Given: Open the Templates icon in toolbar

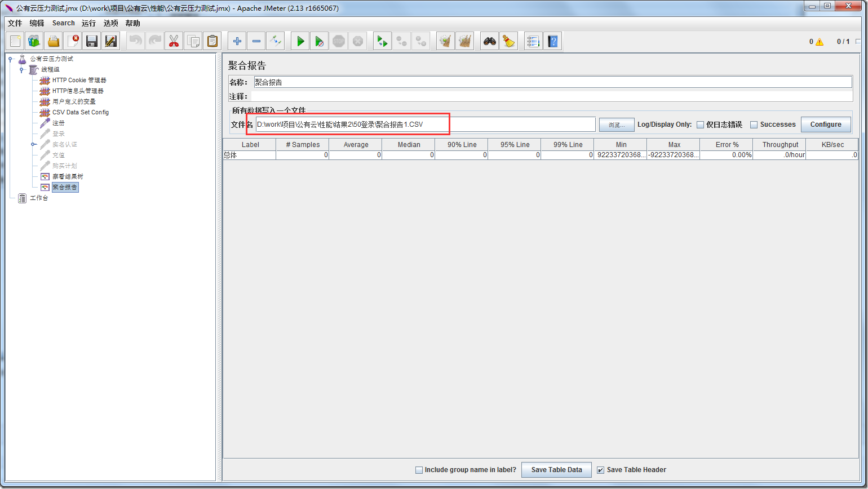Looking at the screenshot, I should pos(34,41).
